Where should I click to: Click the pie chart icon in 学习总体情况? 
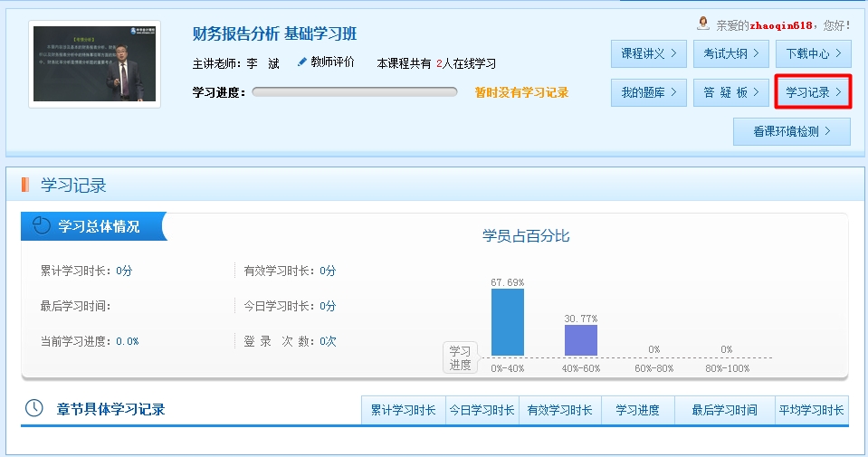[42, 225]
